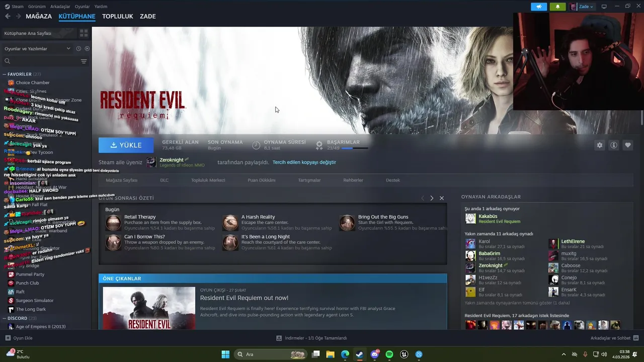Collapse the FAVORİLER category

[x=4, y=74]
